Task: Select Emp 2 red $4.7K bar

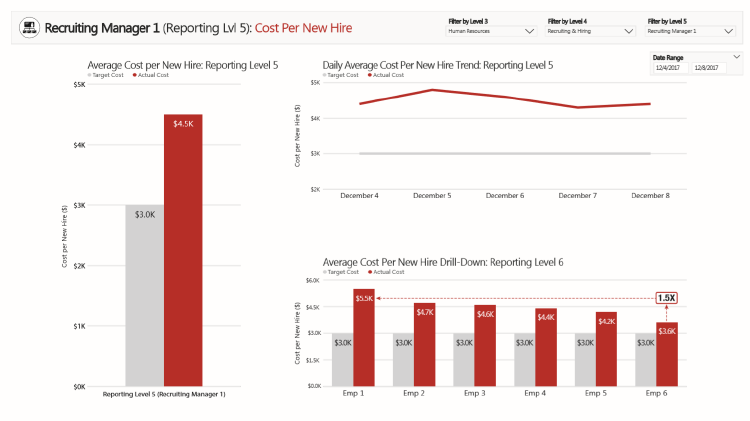Action: (425, 344)
